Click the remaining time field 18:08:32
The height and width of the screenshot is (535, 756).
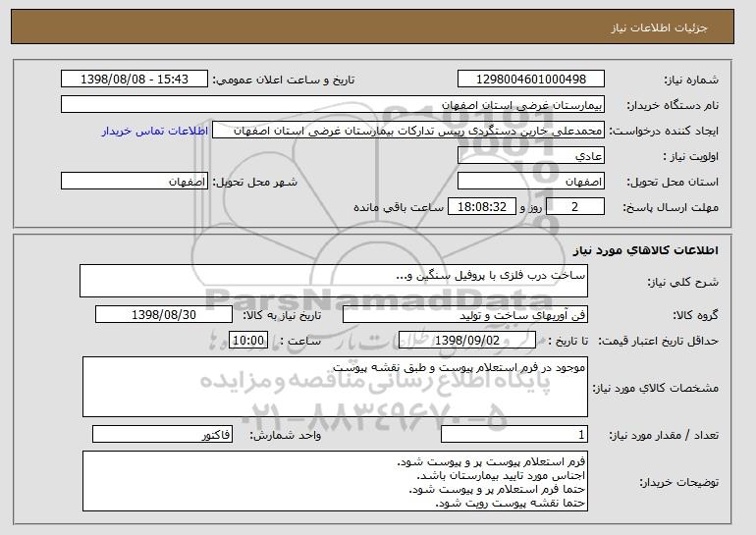click(482, 207)
